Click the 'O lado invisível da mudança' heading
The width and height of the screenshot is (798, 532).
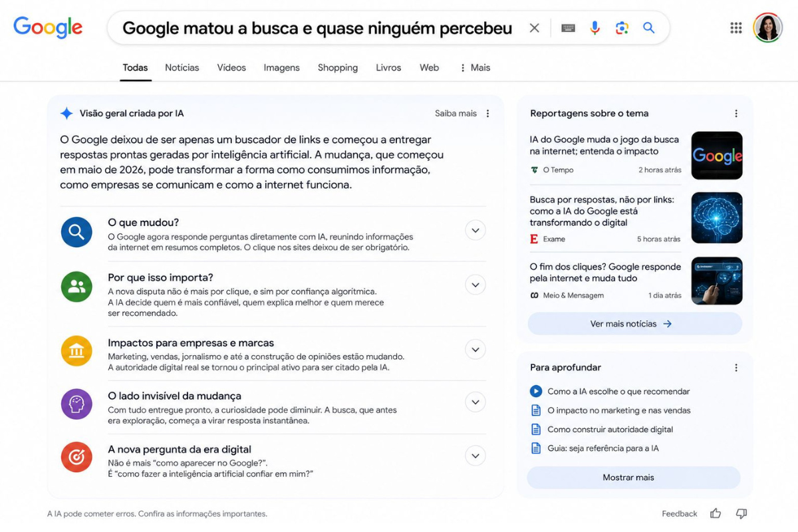(174, 396)
